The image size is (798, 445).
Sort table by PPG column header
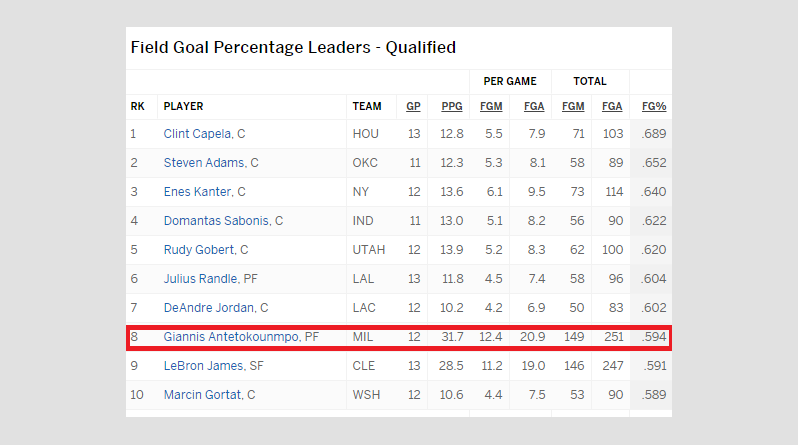point(452,106)
